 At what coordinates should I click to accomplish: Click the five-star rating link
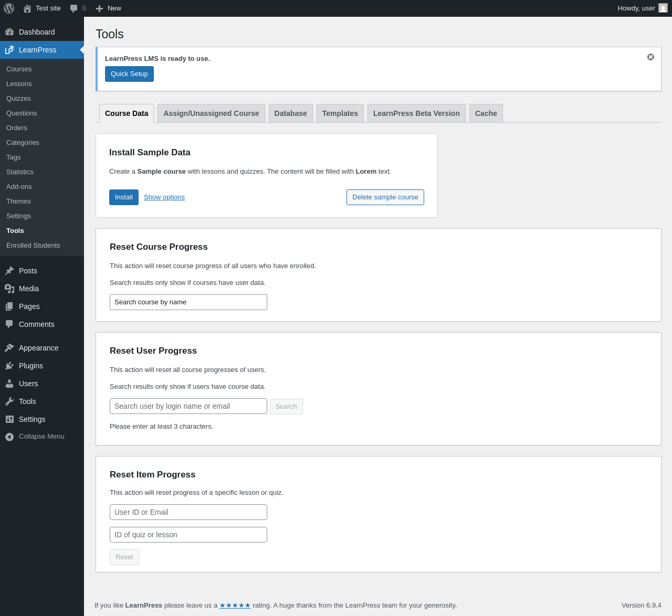[x=235, y=606]
